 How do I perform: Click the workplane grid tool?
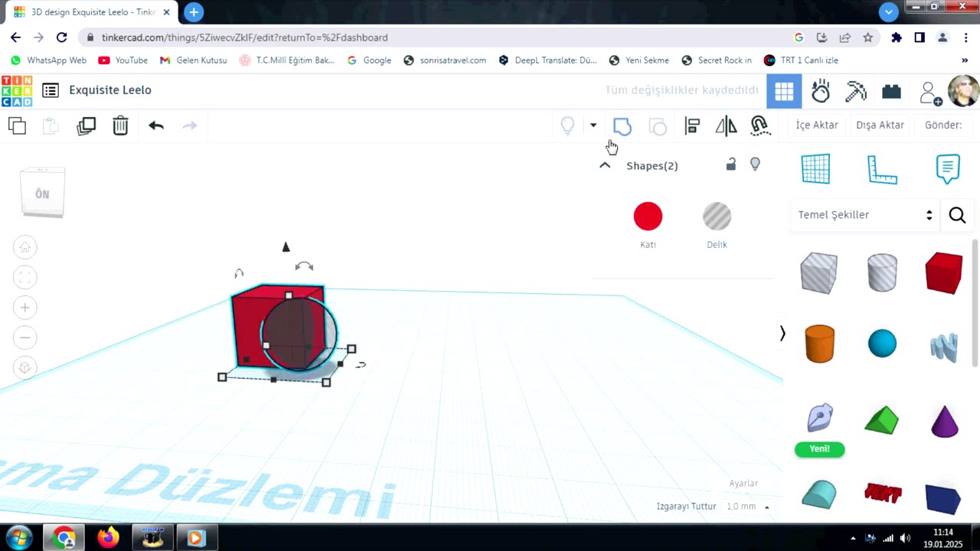click(815, 169)
